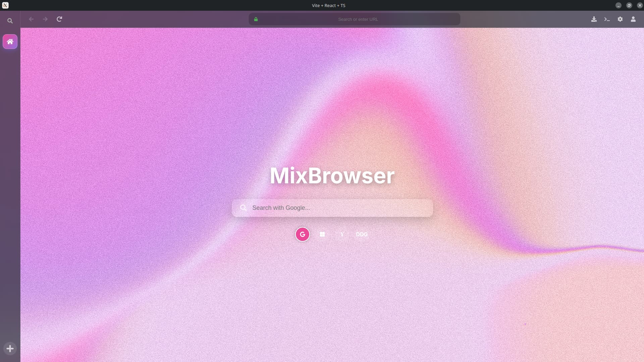644x362 pixels.
Task: Click the sidebar search magnifier icon
Action: coord(10,21)
